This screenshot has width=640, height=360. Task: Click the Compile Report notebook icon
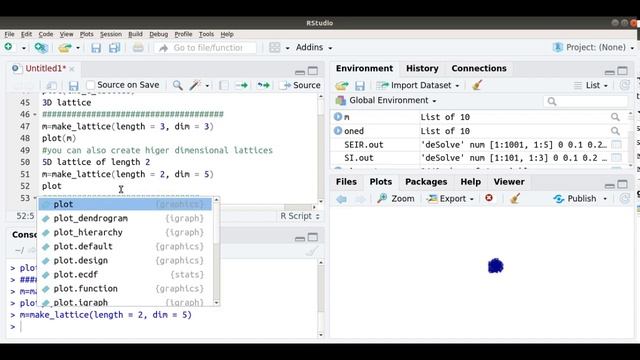(224, 85)
